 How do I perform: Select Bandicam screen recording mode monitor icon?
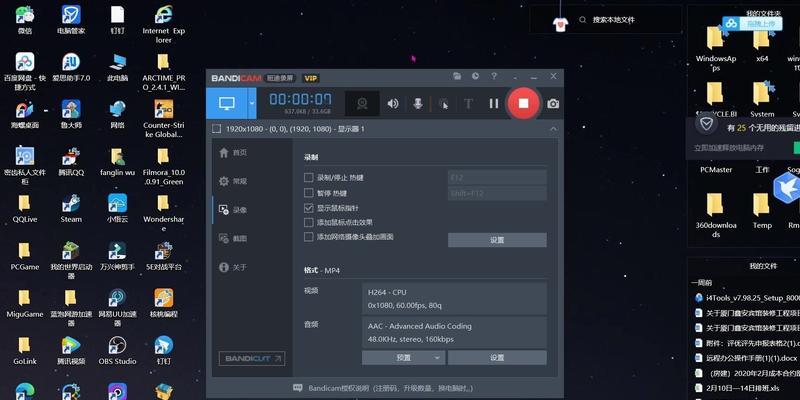(227, 103)
